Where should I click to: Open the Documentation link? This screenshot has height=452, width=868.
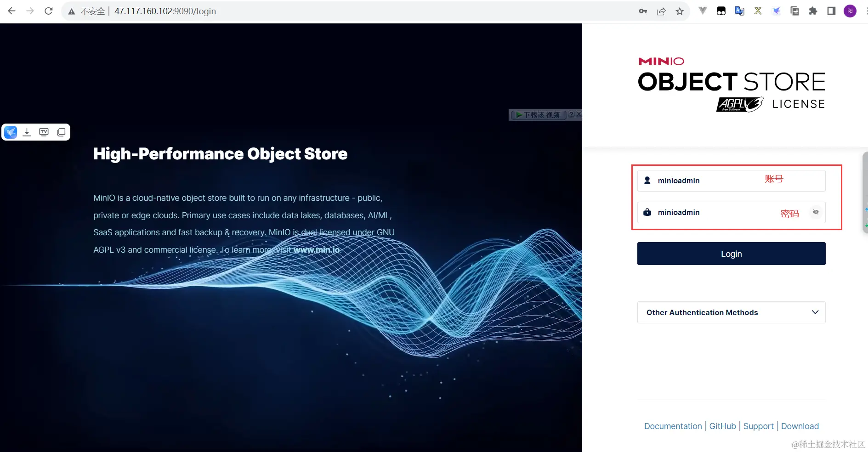673,426
